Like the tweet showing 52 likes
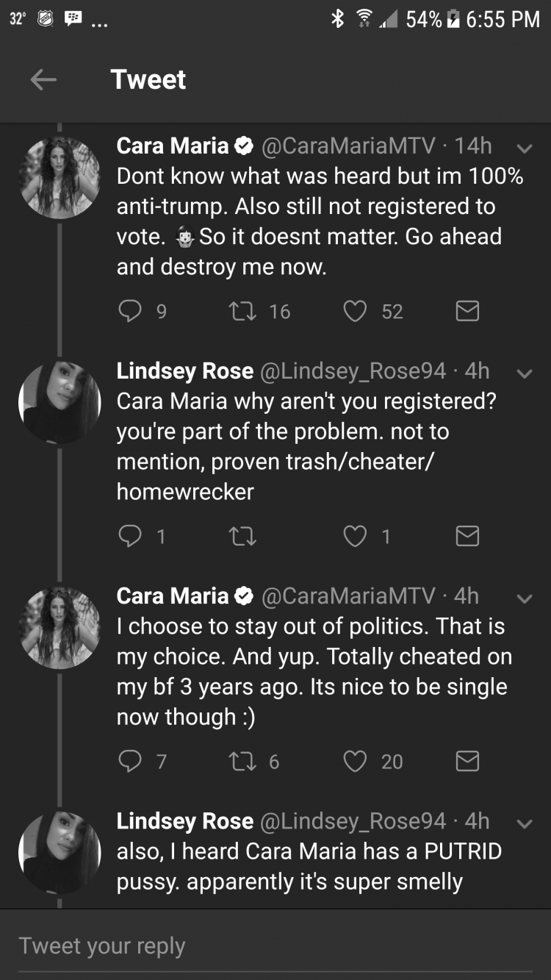 (355, 312)
